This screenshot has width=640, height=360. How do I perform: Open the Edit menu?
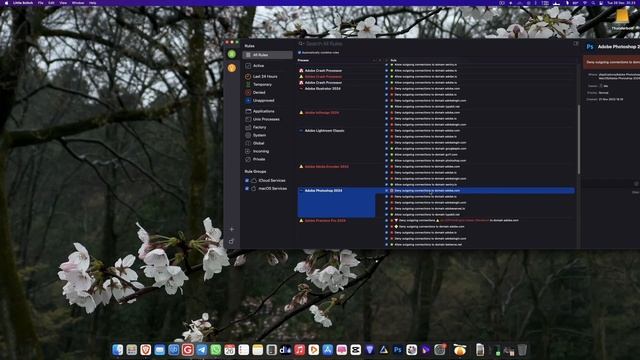51,3
